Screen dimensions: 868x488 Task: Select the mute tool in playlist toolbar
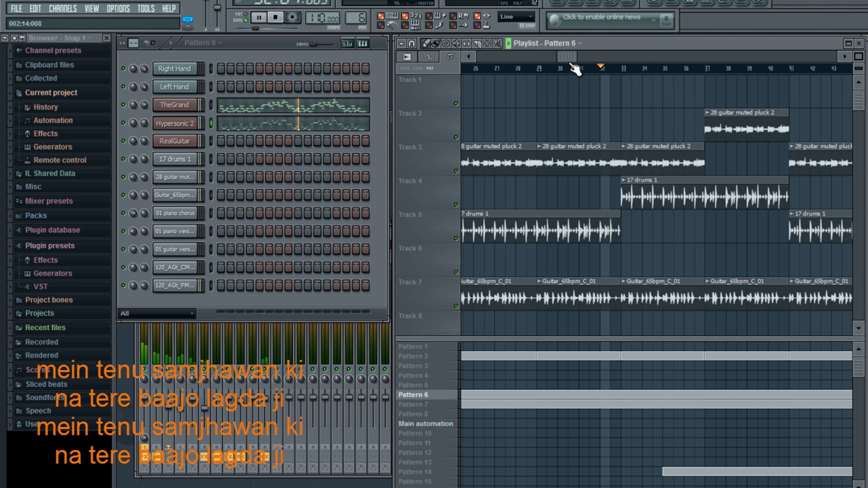click(x=456, y=43)
